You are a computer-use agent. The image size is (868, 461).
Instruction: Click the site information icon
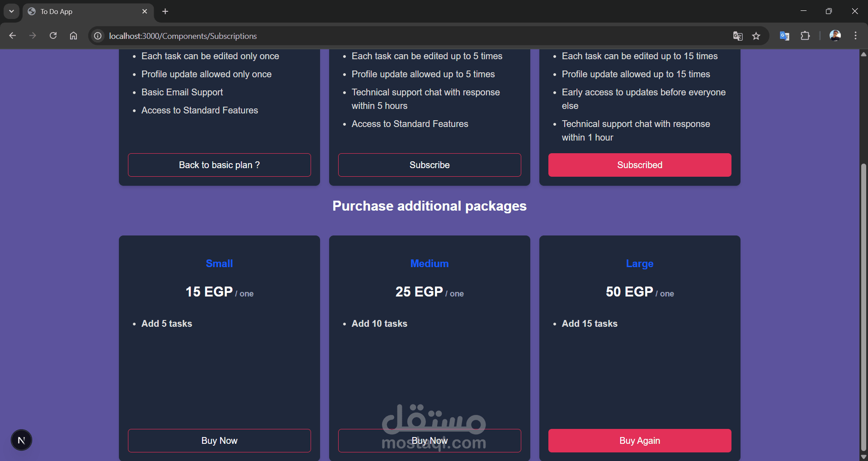(x=98, y=36)
